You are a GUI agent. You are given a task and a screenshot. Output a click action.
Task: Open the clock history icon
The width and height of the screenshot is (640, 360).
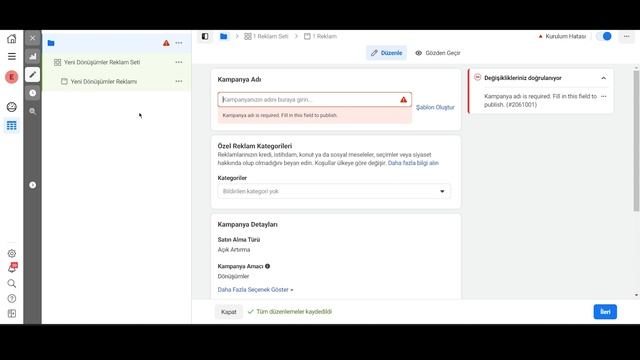(33, 93)
